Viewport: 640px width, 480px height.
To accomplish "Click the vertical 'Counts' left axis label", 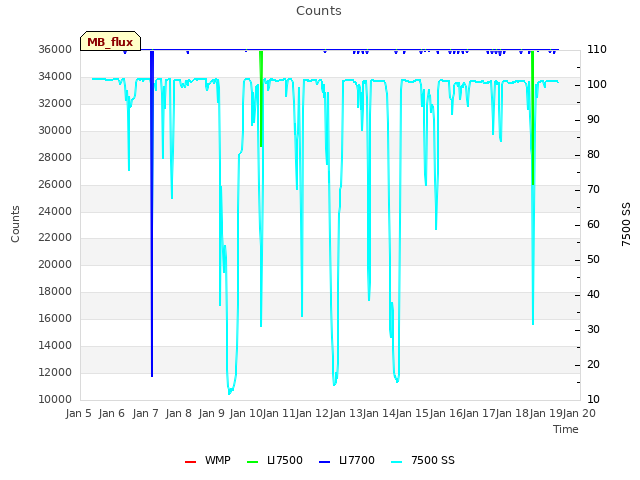I will [15, 224].
